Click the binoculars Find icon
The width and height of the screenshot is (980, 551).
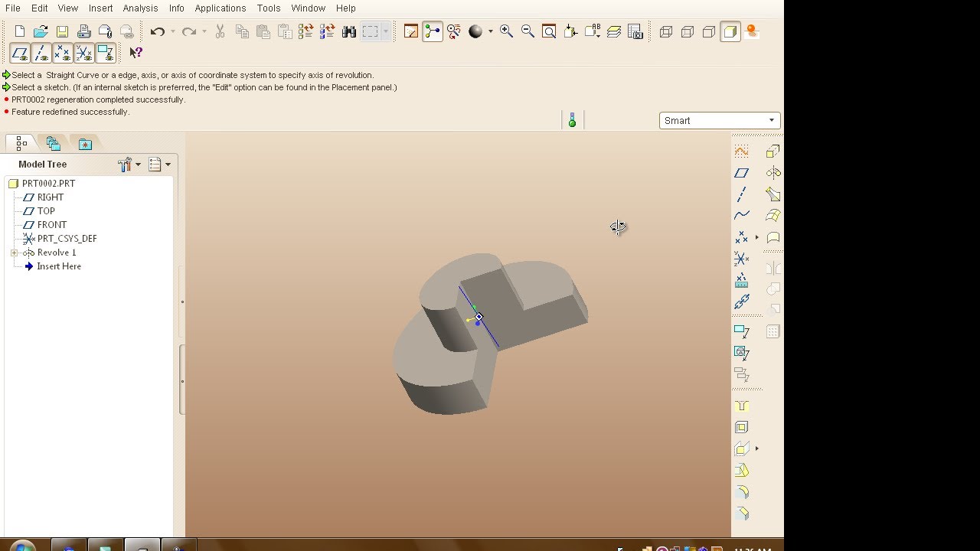click(349, 31)
